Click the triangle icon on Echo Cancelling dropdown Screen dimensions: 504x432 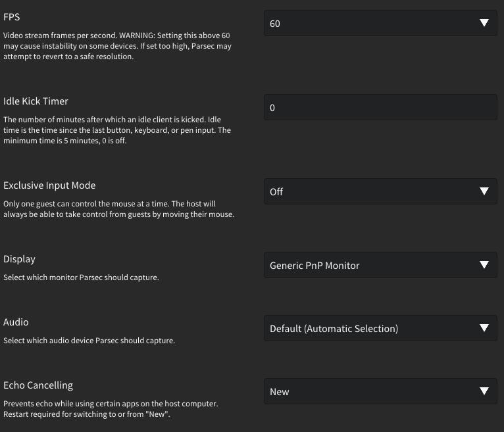click(484, 391)
